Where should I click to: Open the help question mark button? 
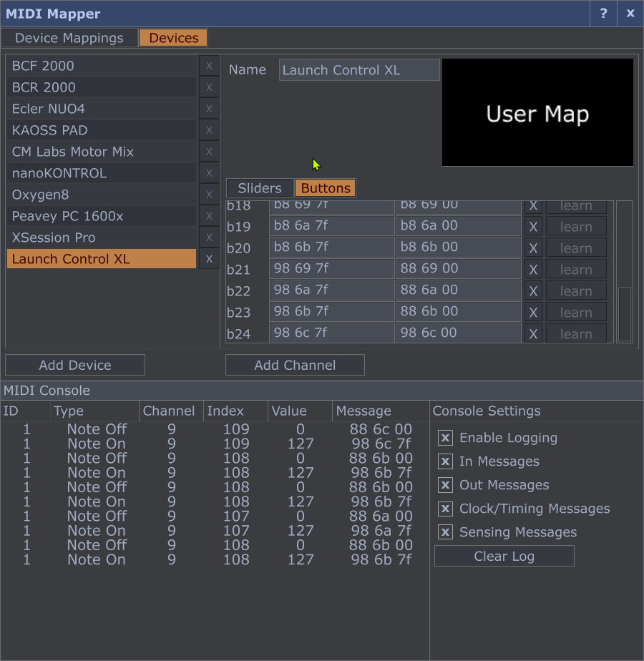603,14
